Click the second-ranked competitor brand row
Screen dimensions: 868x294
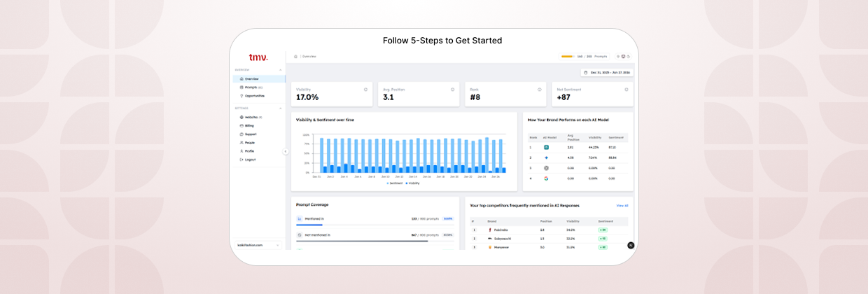point(549,239)
